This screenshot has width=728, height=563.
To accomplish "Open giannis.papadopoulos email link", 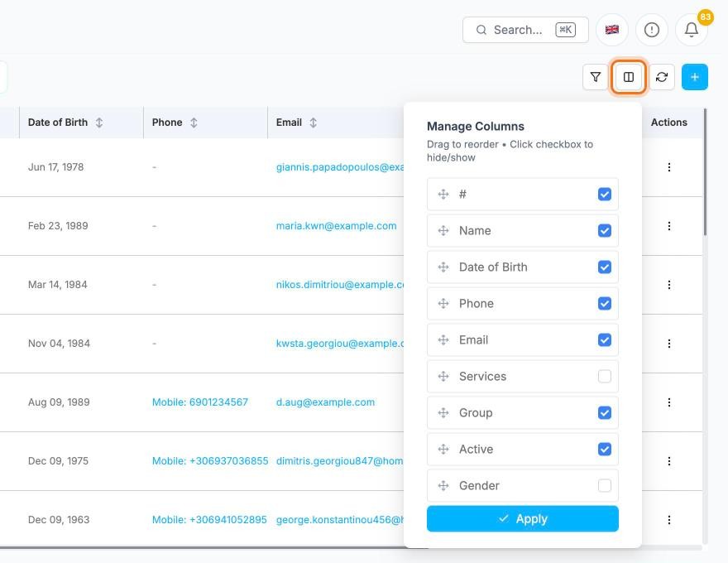I will click(x=340, y=167).
